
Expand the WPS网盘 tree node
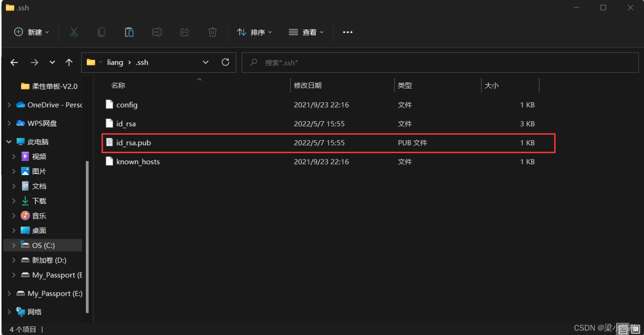(9, 123)
